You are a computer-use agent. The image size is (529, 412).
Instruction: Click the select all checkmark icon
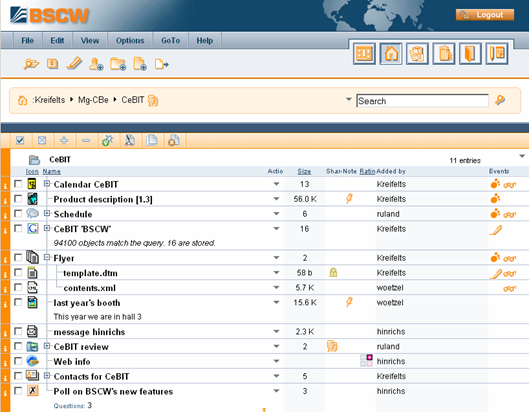(x=20, y=140)
